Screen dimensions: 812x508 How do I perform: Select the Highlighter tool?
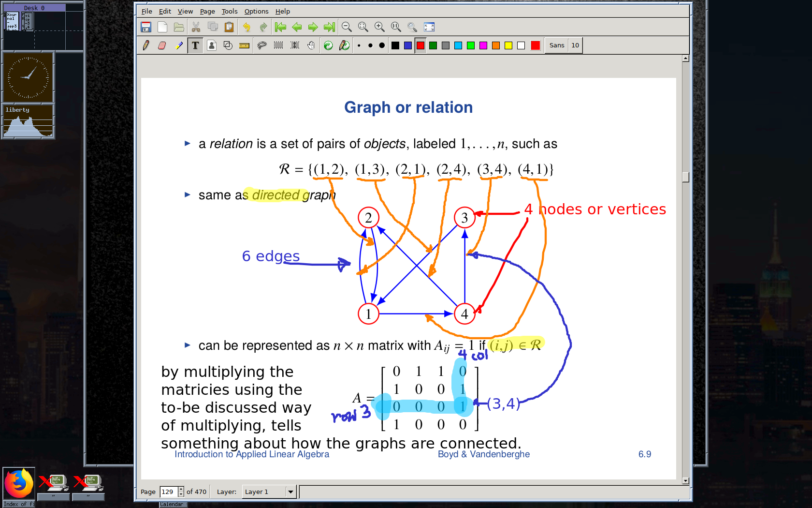[x=179, y=45]
